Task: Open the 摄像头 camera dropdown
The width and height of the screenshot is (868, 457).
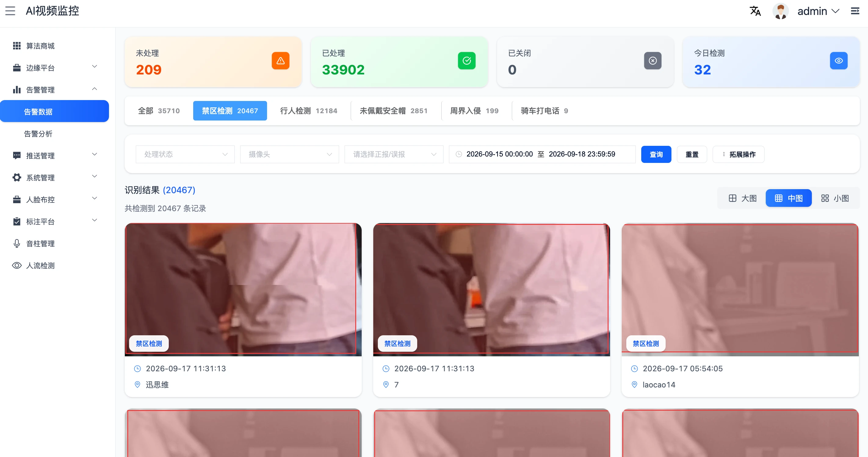Action: pyautogui.click(x=289, y=154)
